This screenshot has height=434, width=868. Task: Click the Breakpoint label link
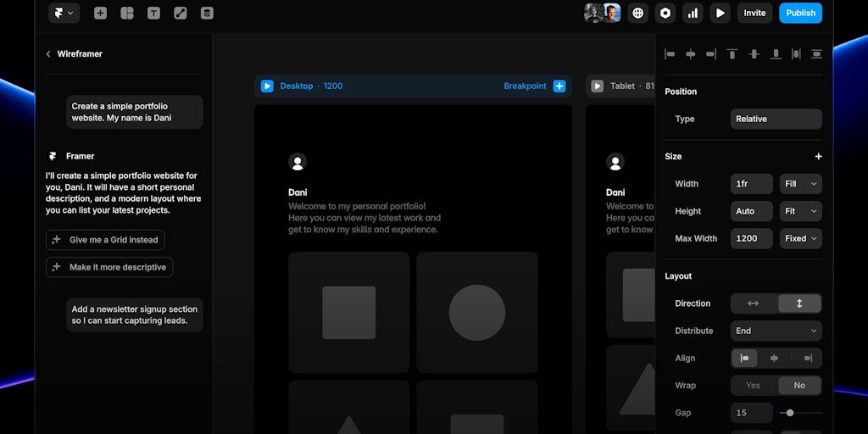click(525, 86)
